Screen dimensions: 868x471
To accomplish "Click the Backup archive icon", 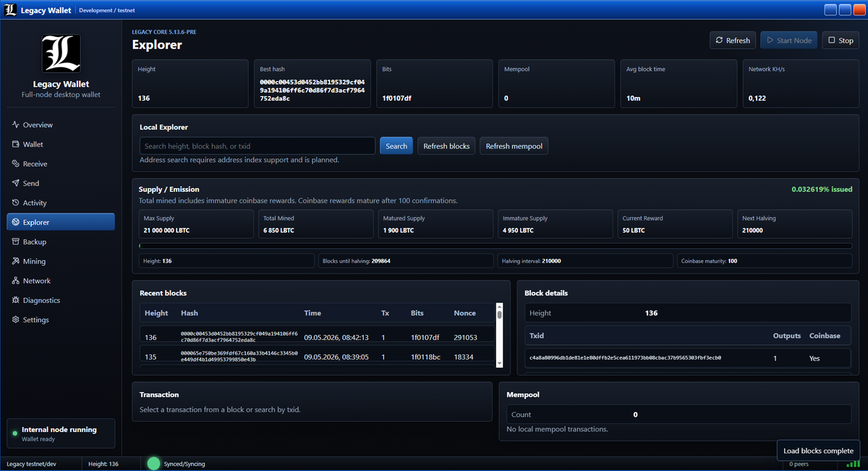I will pos(16,242).
